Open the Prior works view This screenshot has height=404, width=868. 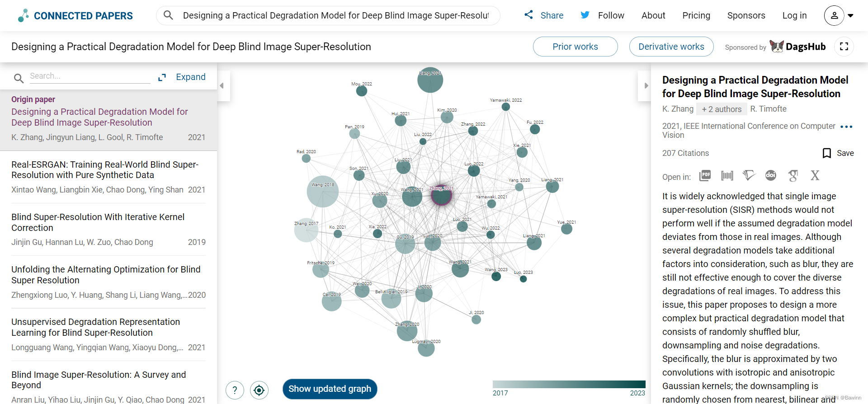(575, 46)
